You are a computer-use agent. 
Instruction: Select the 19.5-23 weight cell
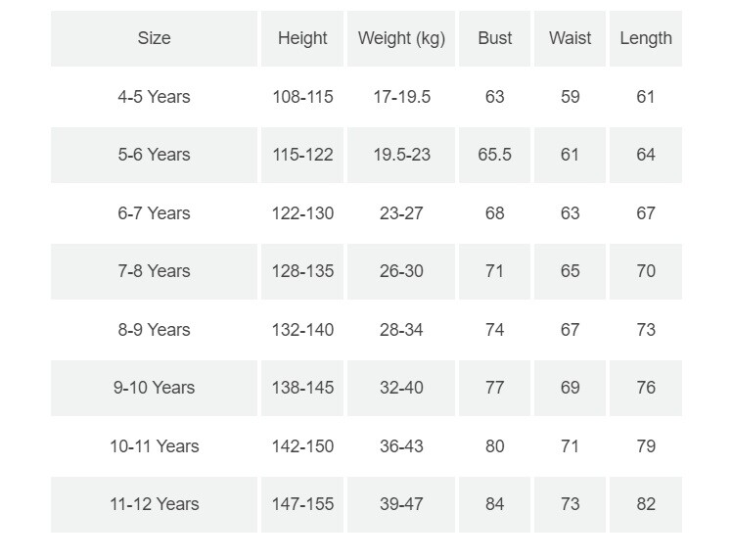[x=401, y=155]
